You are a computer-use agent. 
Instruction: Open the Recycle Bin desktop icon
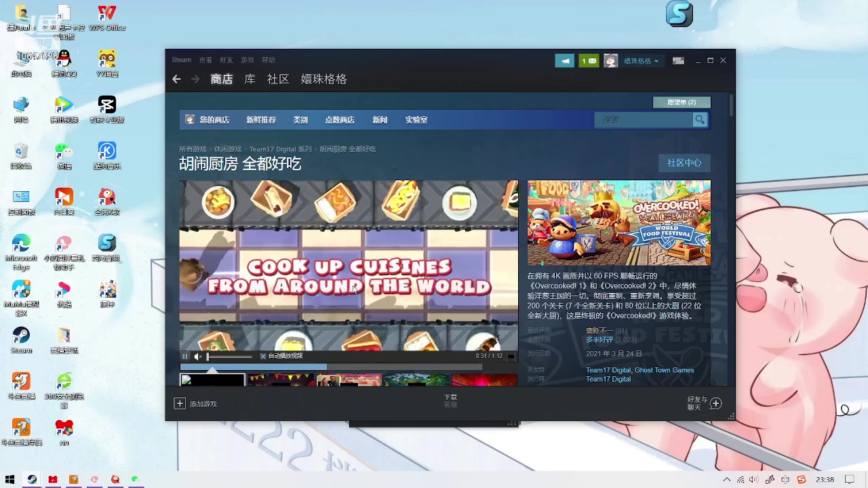21,156
